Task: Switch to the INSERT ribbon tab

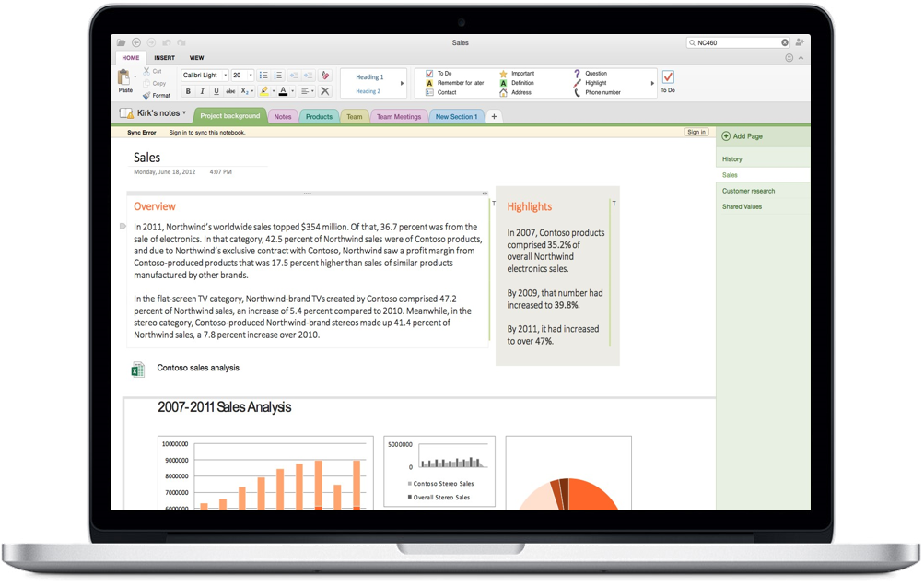Action: pos(164,58)
